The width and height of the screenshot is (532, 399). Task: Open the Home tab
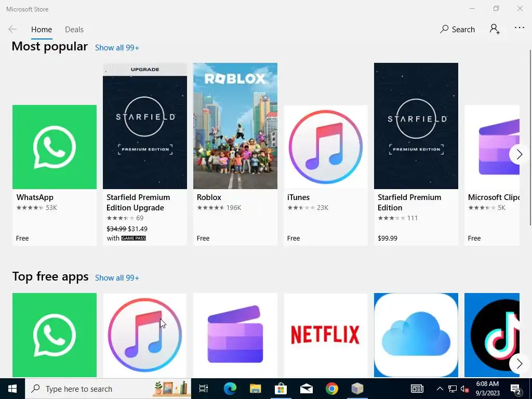coord(42,30)
